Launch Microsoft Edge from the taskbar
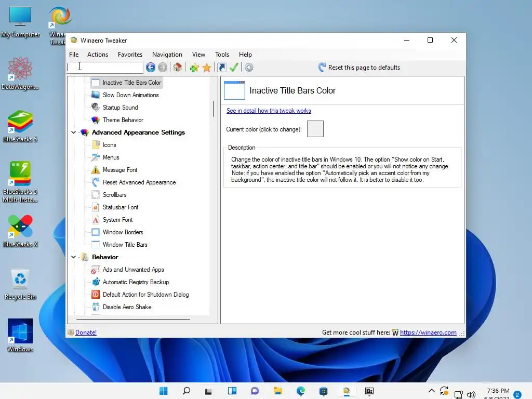532x399 pixels. pos(301,391)
